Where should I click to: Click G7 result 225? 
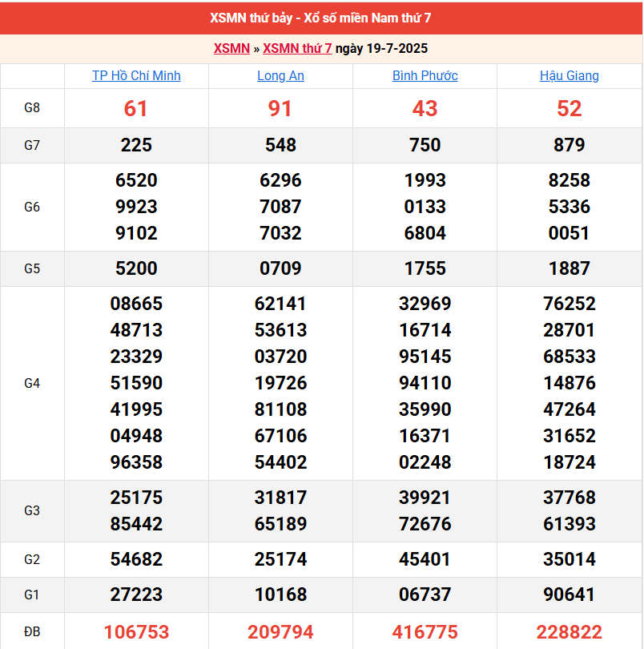coord(136,145)
